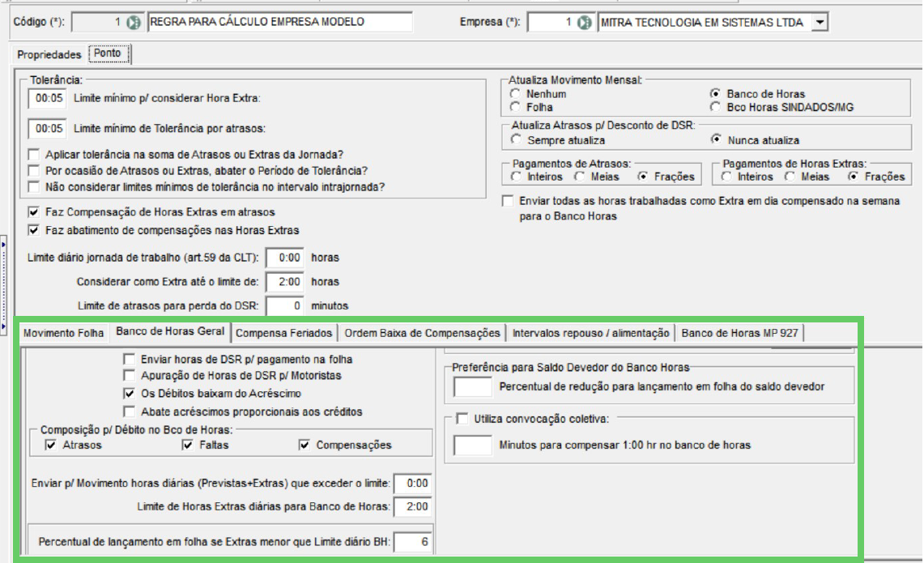Image resolution: width=924 pixels, height=563 pixels.
Task: Click Minutos para compensar 1:00 hr field
Action: [473, 445]
